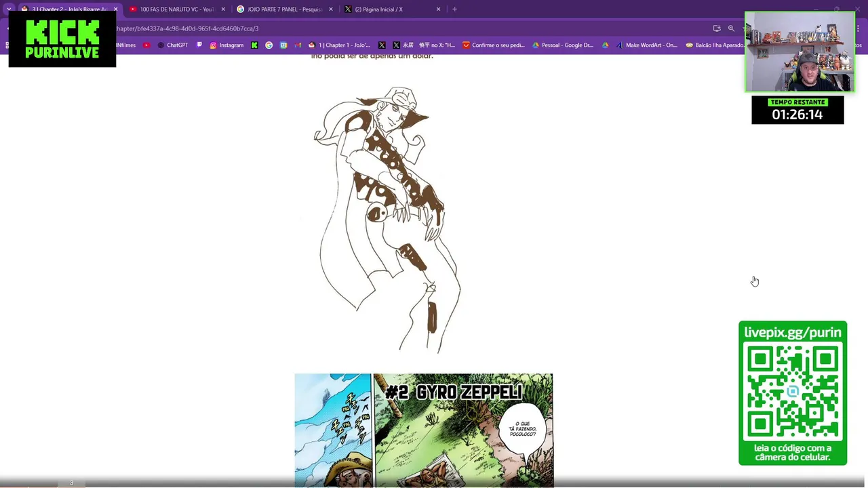This screenshot has height=488, width=868.
Task: Open the 'Confirme o seu pedi...' bookmark
Action: 494,45
